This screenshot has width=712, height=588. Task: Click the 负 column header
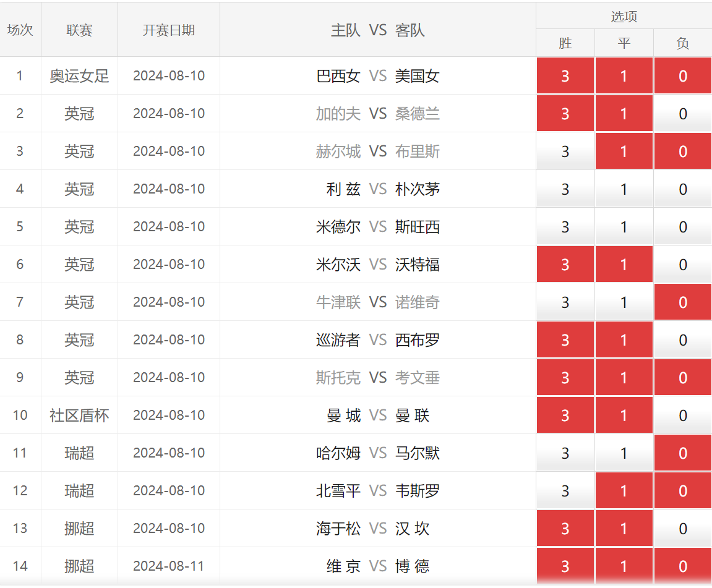[x=683, y=43]
